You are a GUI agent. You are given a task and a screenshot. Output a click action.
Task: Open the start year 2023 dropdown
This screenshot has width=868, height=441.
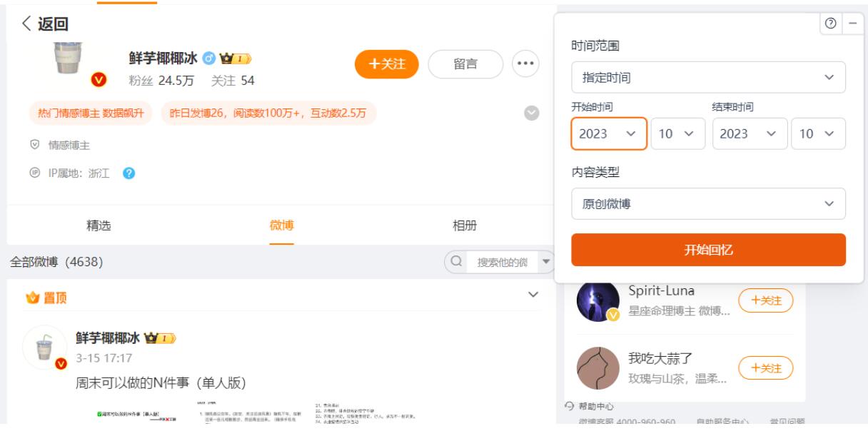coord(609,133)
